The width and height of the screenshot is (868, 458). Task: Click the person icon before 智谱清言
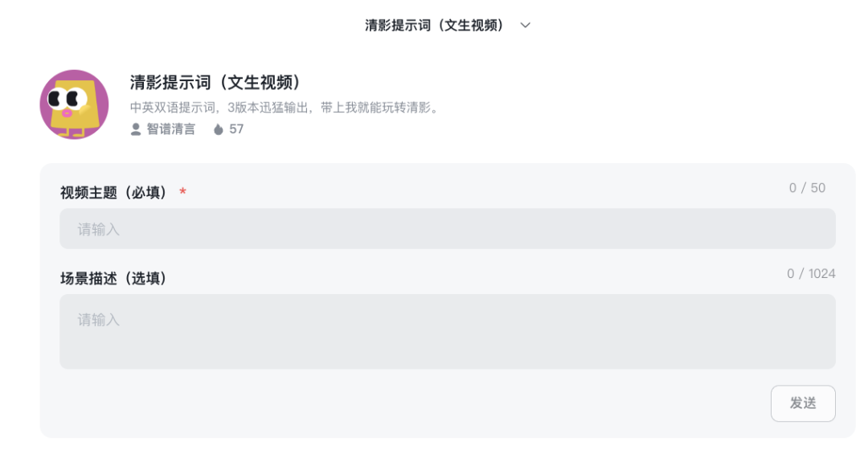[136, 129]
